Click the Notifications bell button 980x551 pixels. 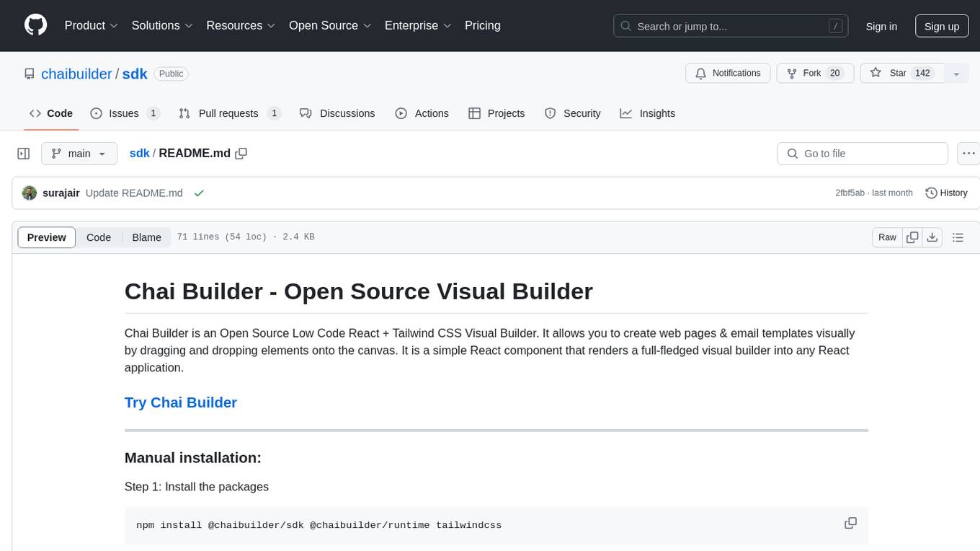coord(728,73)
